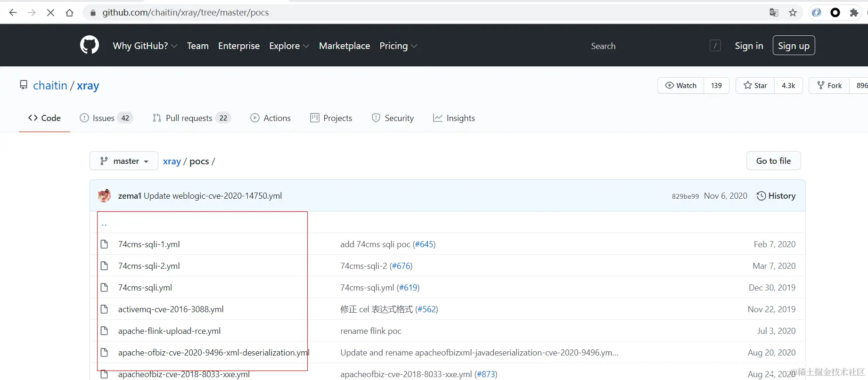The width and height of the screenshot is (868, 380).
Task: Open commit hash 829be99
Action: tap(685, 196)
